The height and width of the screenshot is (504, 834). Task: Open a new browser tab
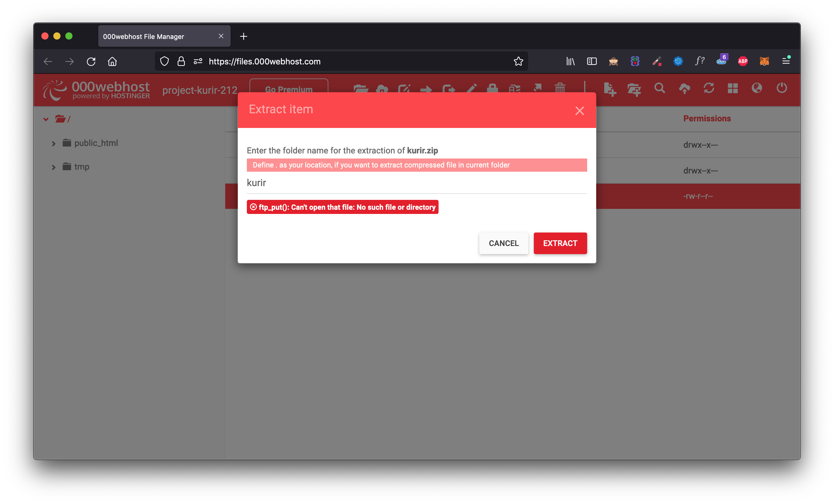click(243, 36)
